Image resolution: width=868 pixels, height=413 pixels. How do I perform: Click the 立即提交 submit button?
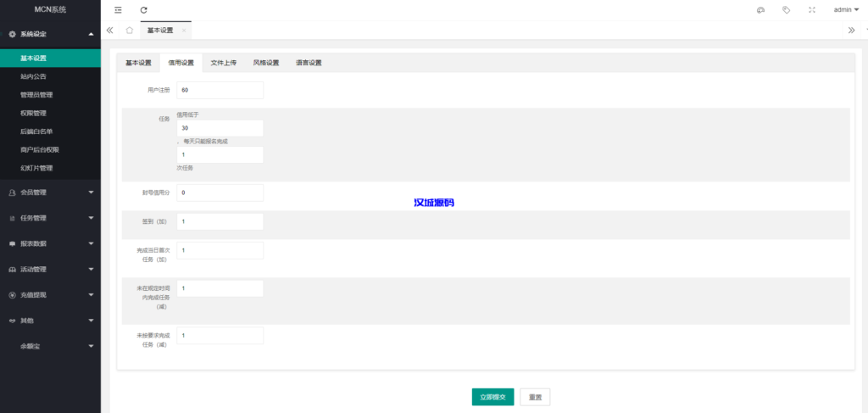point(492,397)
